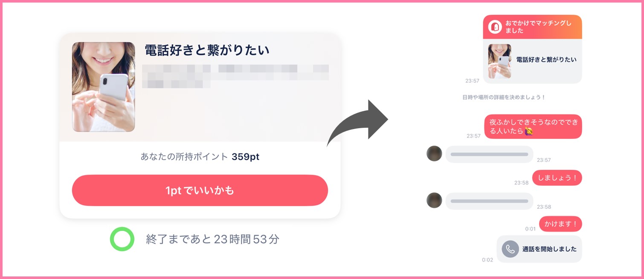Click the '終了まであと 23時間 53分' countdown text
Viewport: 644px width, 279px height.
pos(212,239)
